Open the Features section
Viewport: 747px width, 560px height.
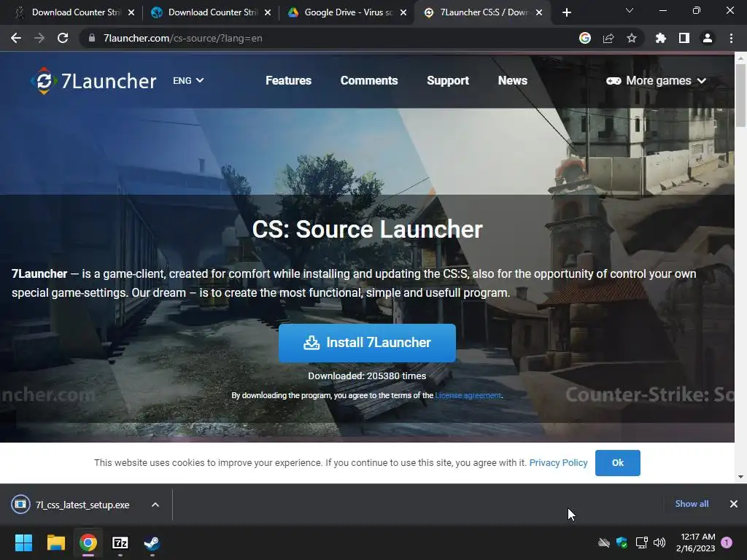tap(288, 80)
